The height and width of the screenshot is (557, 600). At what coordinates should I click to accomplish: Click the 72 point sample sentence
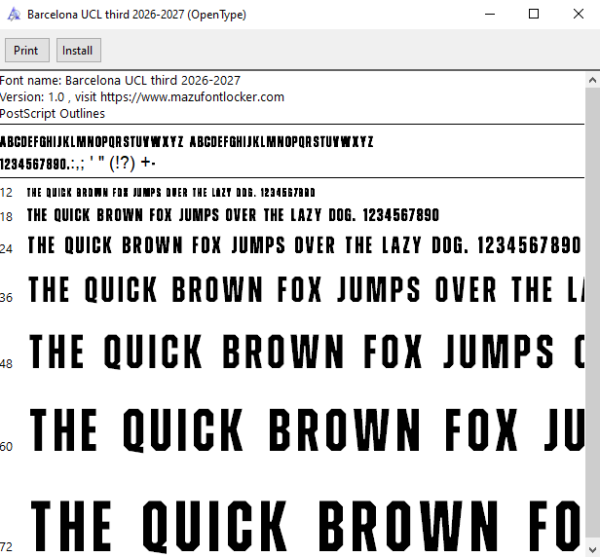point(307,526)
